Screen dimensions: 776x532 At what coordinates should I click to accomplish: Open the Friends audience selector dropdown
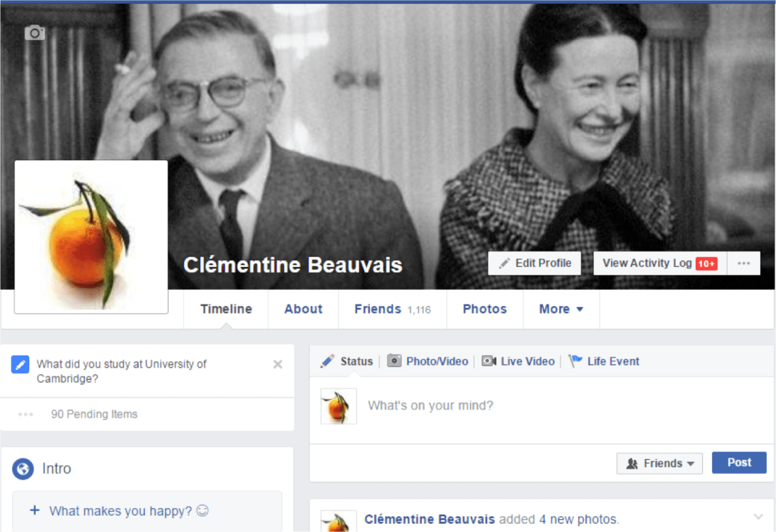pyautogui.click(x=659, y=463)
